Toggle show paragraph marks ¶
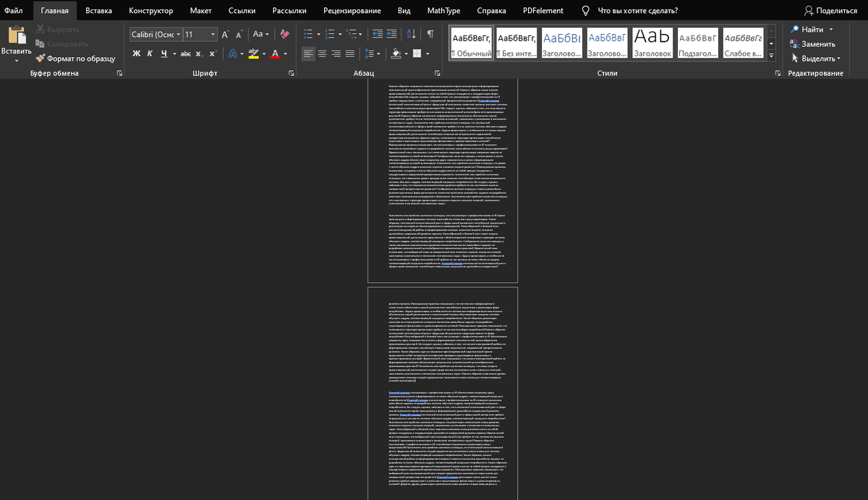 (x=430, y=34)
